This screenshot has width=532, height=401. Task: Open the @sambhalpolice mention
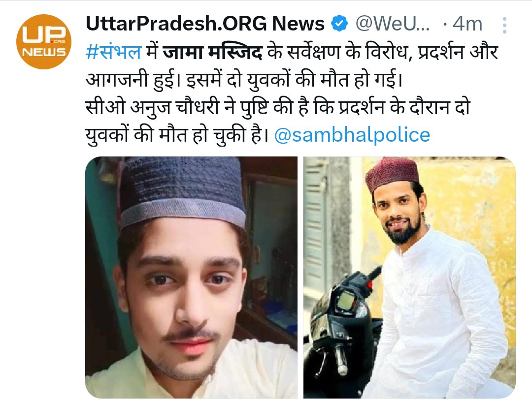[352, 135]
